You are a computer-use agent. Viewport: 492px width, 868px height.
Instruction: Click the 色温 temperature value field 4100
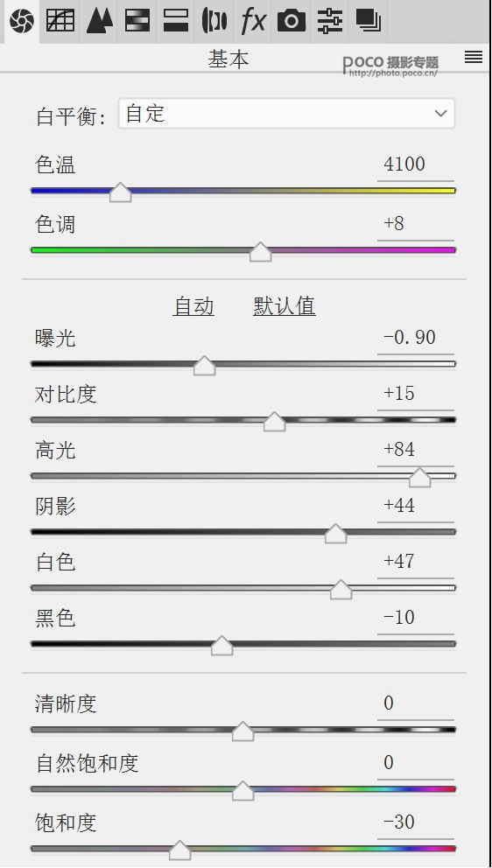click(416, 165)
